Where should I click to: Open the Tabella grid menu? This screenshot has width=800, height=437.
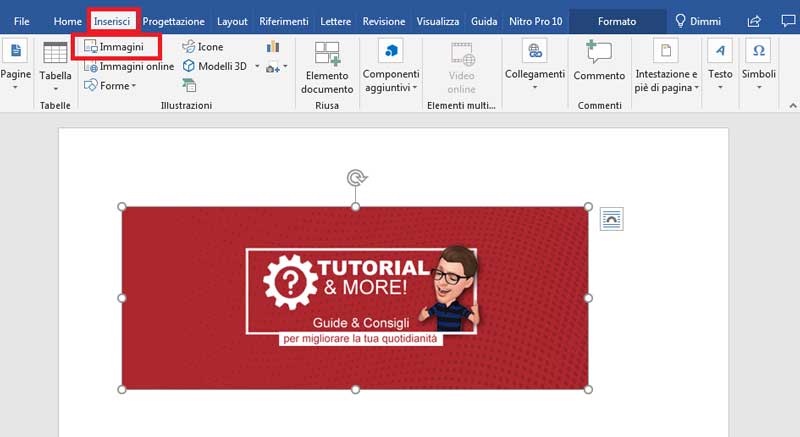[x=55, y=66]
